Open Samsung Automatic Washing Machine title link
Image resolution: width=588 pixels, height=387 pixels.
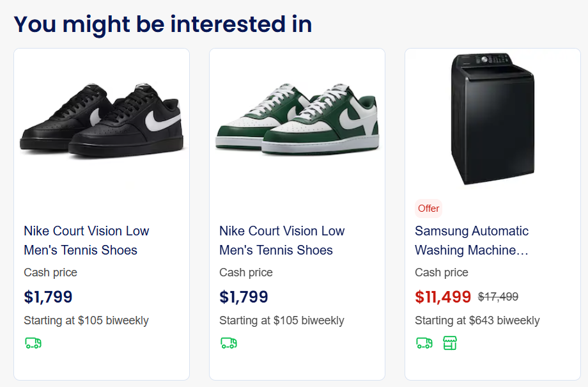tap(472, 241)
